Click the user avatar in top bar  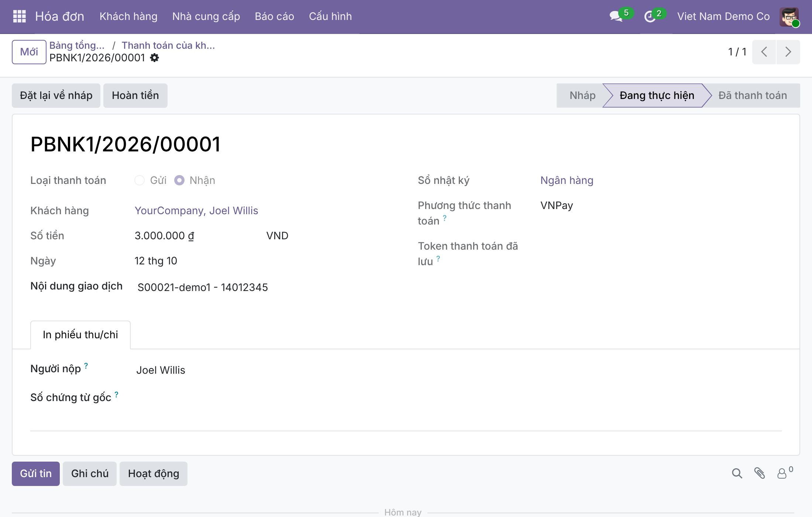[789, 17]
